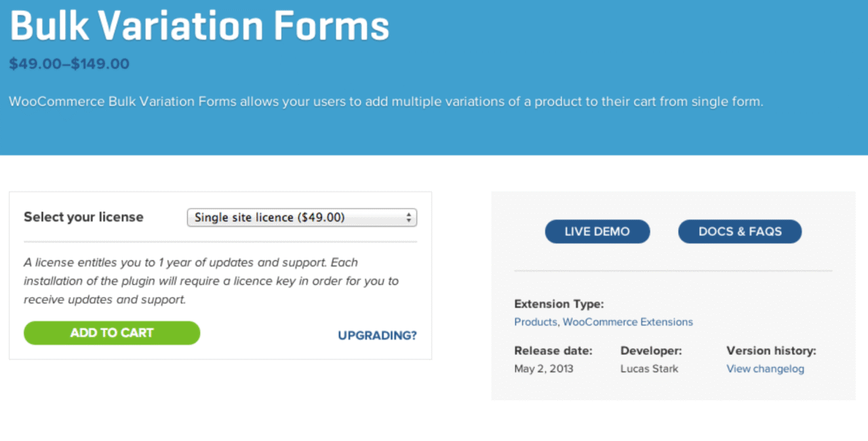The height and width of the screenshot is (441, 868).
Task: Click the View changelog link
Action: pyautogui.click(x=765, y=369)
